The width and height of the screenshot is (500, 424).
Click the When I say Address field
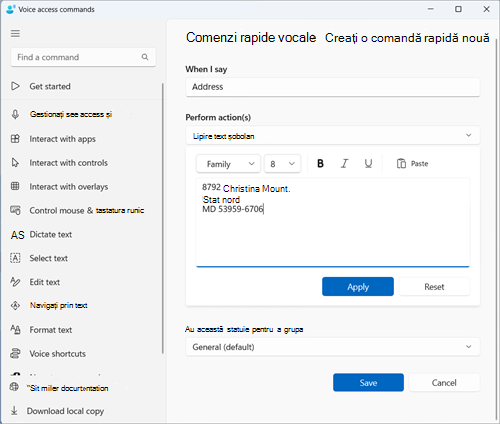(333, 87)
